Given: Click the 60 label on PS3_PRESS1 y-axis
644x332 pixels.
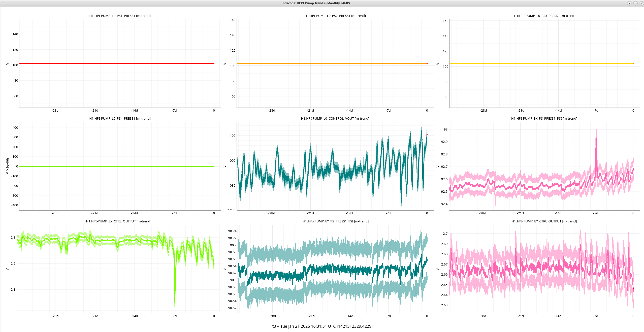Looking at the screenshot, I should point(446,97).
